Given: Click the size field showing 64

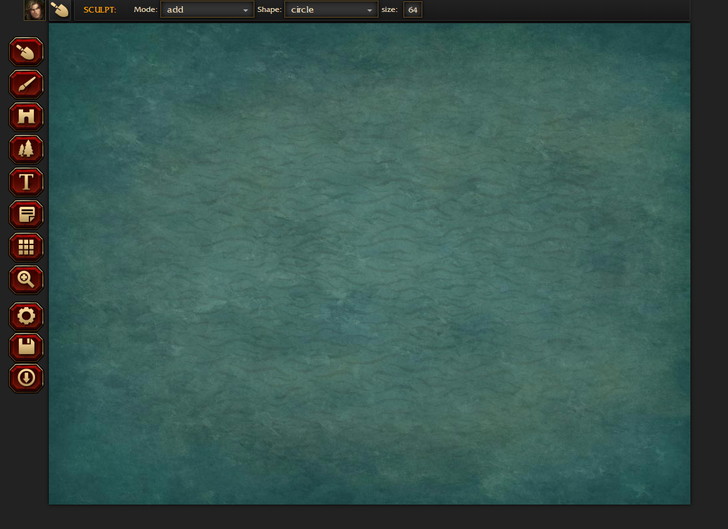Looking at the screenshot, I should pyautogui.click(x=412, y=10).
